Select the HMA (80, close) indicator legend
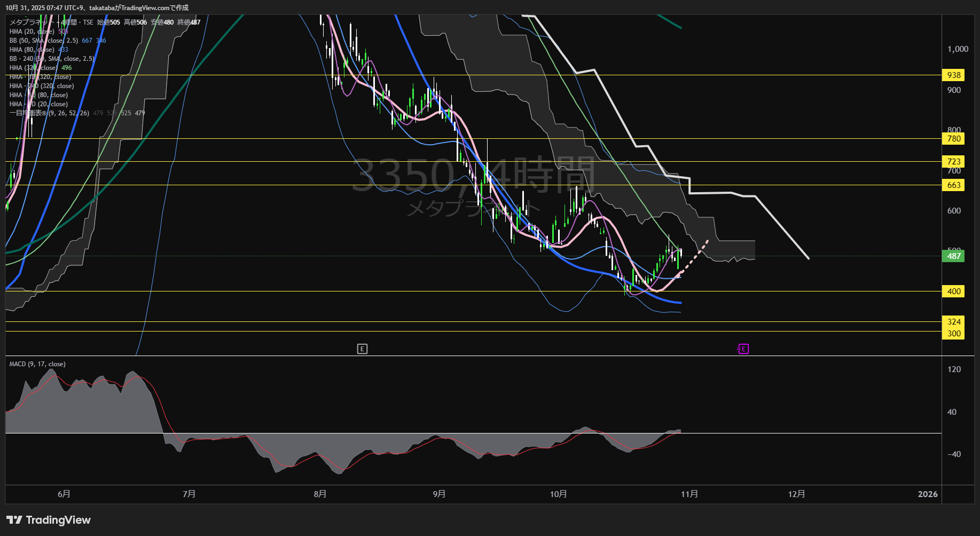Screen dimensions: 980x536 32,50
